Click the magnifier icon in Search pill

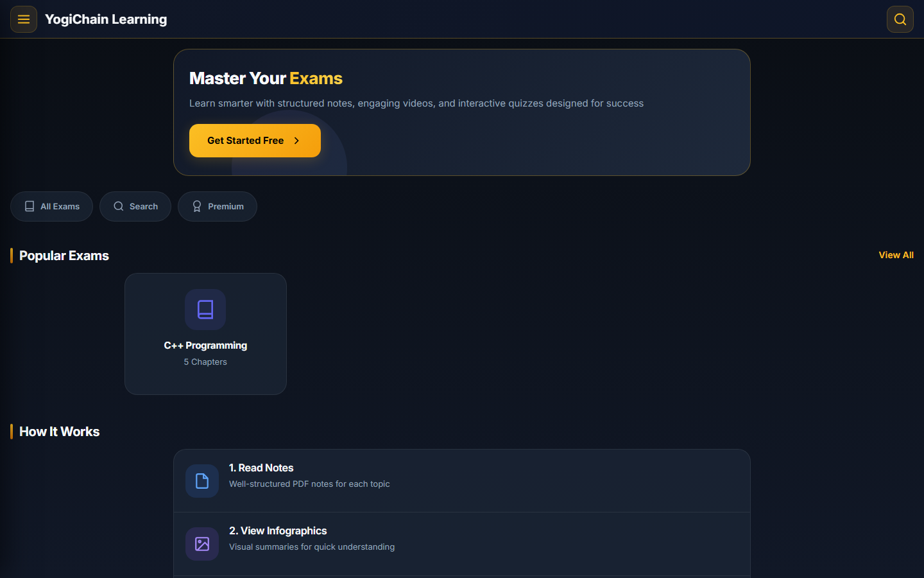pos(119,206)
